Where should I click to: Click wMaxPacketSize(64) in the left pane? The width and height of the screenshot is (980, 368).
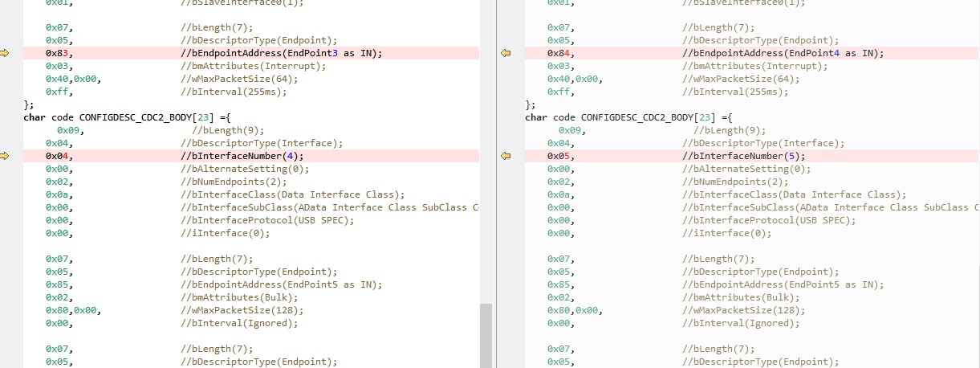pyautogui.click(x=239, y=79)
